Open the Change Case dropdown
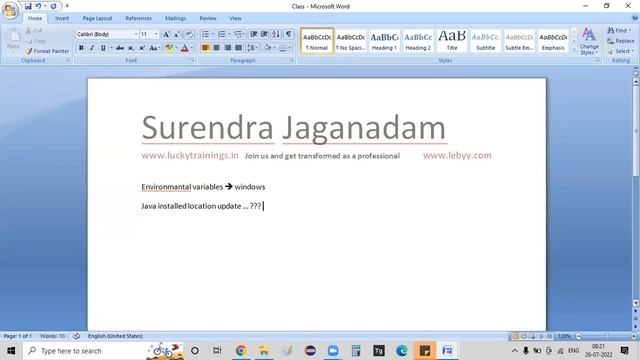Viewport: 640px width, 360px height. [153, 48]
